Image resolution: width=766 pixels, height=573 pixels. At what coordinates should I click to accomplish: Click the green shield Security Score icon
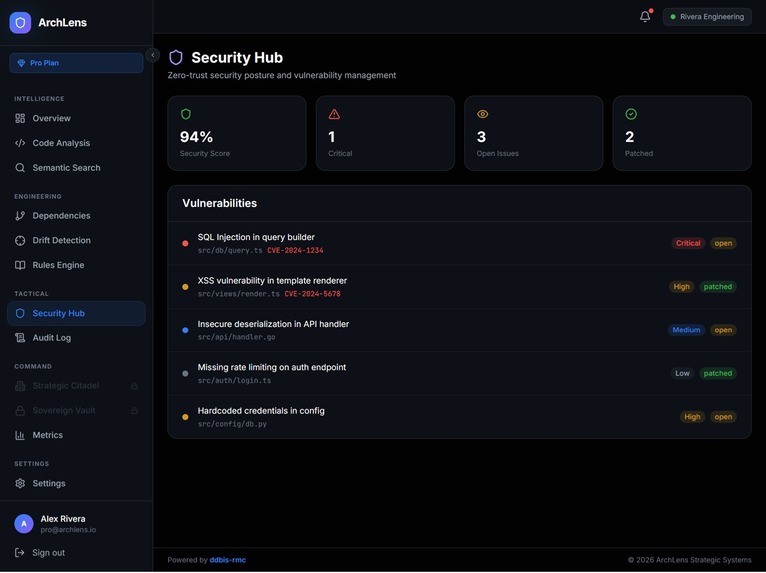coord(186,114)
